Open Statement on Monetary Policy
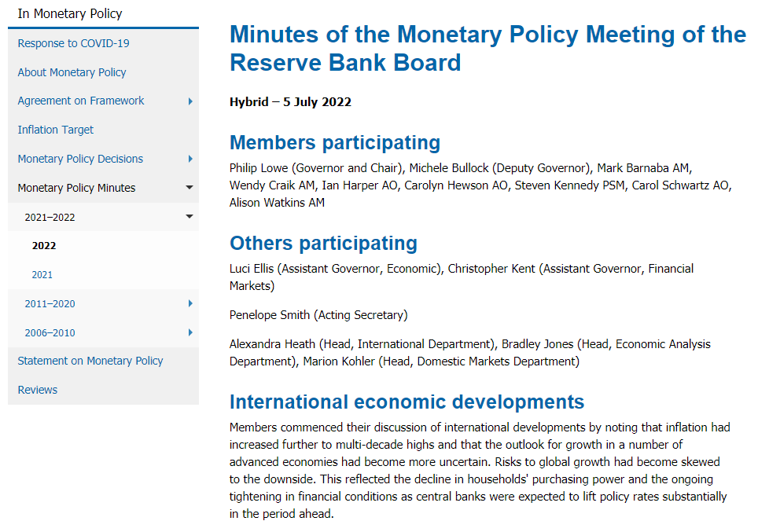The height and width of the screenshot is (532, 769). coord(90,361)
